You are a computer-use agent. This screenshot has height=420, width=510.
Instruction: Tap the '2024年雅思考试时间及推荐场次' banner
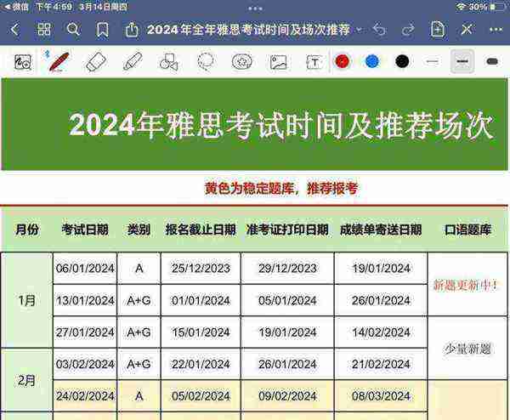(254, 124)
